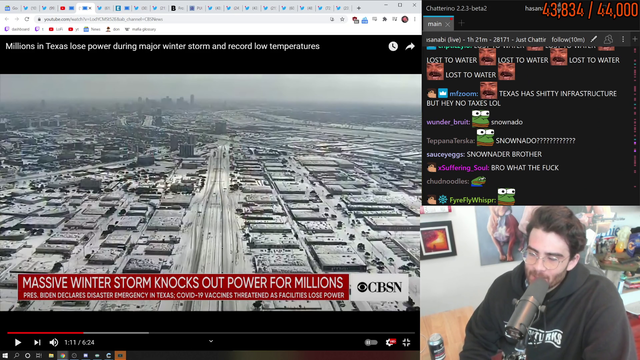Screen dimensions: 640x360
Task: Open the Chrome three-dot menu
Action: 415,19
